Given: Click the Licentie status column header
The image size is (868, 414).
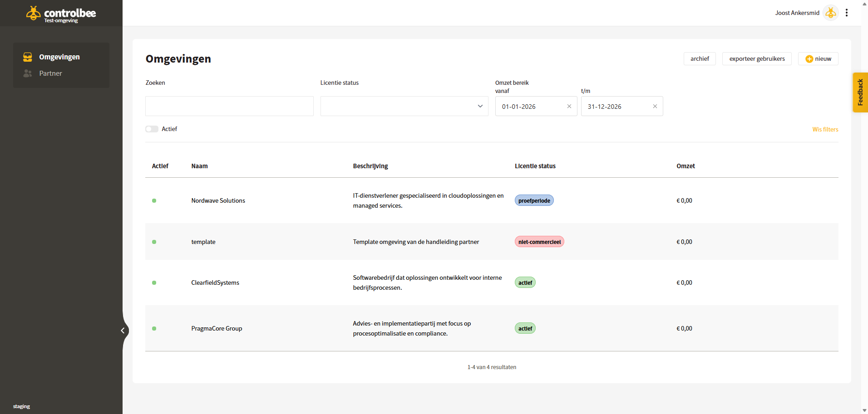Looking at the screenshot, I should pos(535,166).
